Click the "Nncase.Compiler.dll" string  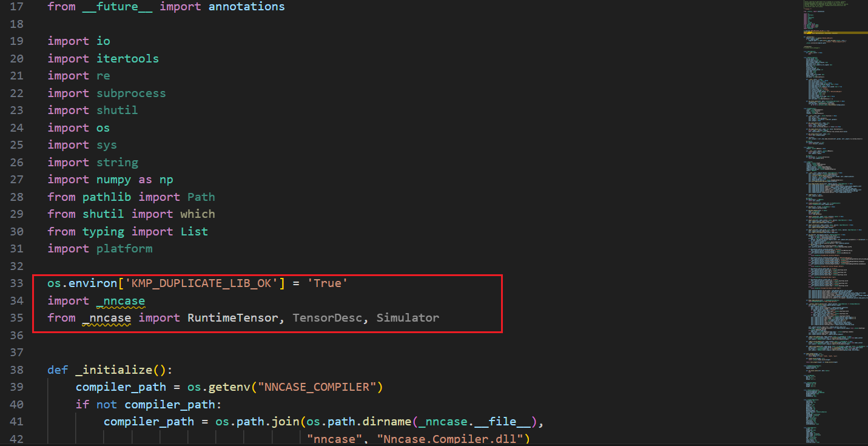pyautogui.click(x=455, y=439)
